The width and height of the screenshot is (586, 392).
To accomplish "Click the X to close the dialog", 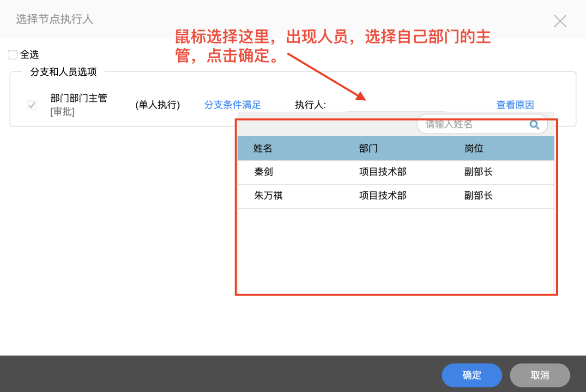I will pos(560,21).
